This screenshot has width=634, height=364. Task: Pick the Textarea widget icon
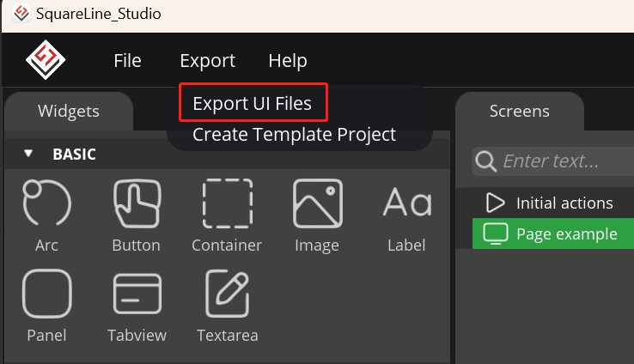click(x=228, y=294)
